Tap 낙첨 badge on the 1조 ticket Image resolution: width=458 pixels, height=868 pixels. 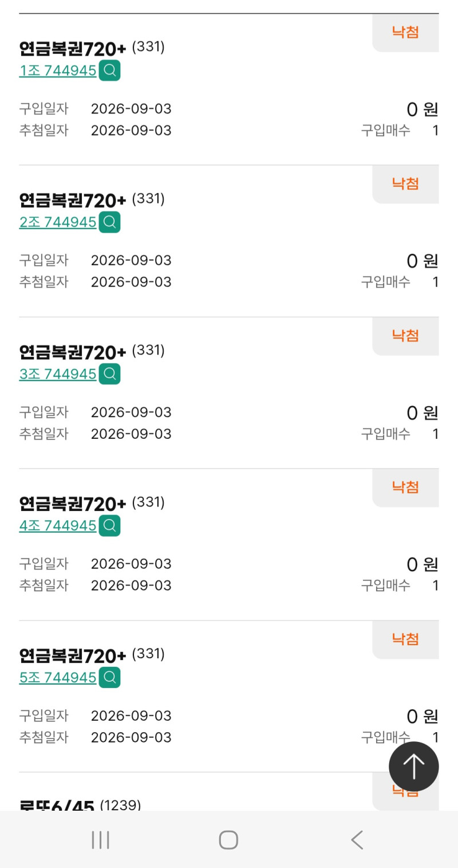(405, 33)
